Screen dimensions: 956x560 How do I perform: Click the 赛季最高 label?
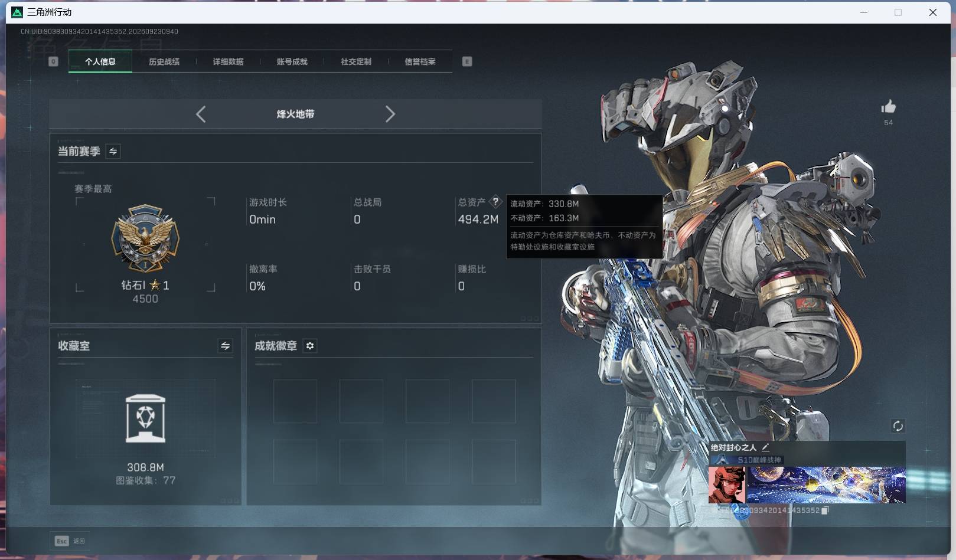pyautogui.click(x=93, y=189)
